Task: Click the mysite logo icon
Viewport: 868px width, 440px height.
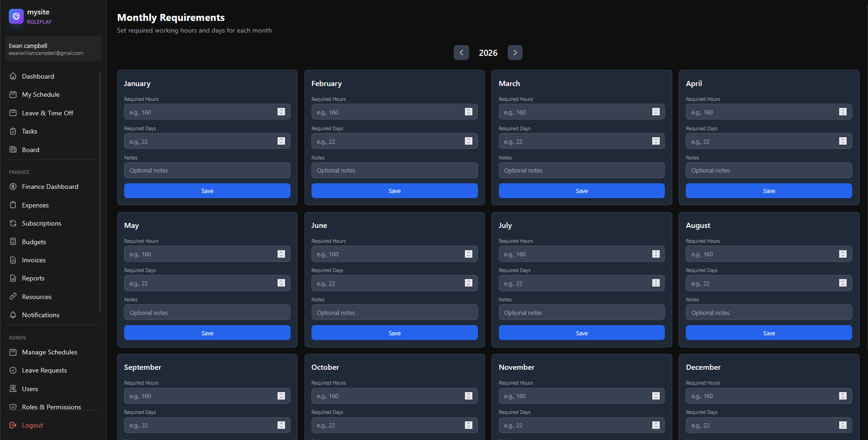Action: (x=16, y=16)
